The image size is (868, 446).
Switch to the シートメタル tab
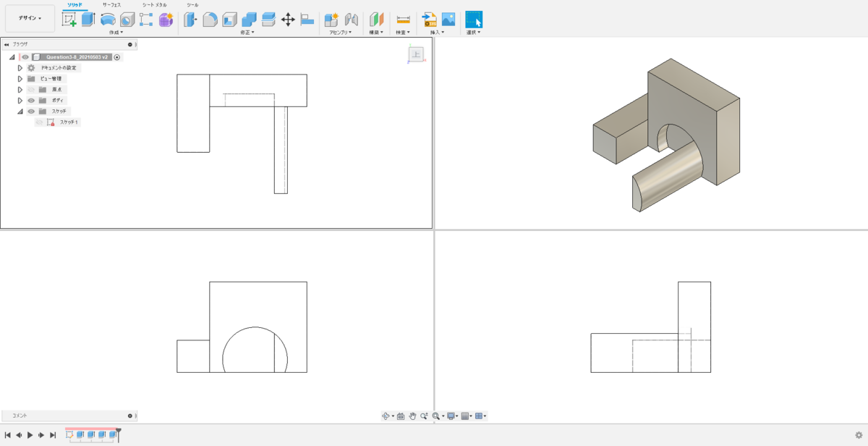coord(154,5)
